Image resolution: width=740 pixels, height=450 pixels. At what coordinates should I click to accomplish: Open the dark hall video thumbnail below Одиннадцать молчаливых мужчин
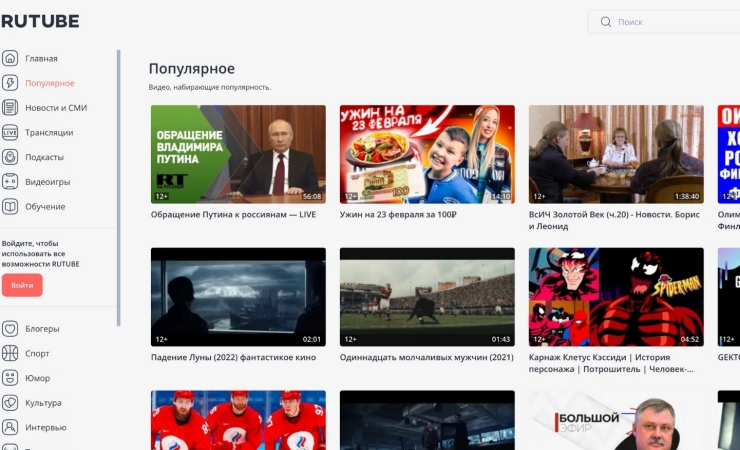427,420
